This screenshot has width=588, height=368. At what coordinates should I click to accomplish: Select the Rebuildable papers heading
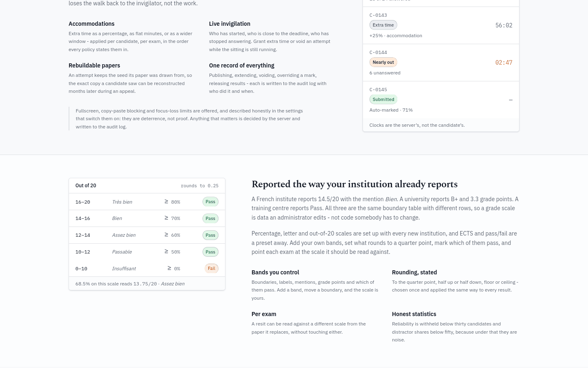tap(94, 65)
